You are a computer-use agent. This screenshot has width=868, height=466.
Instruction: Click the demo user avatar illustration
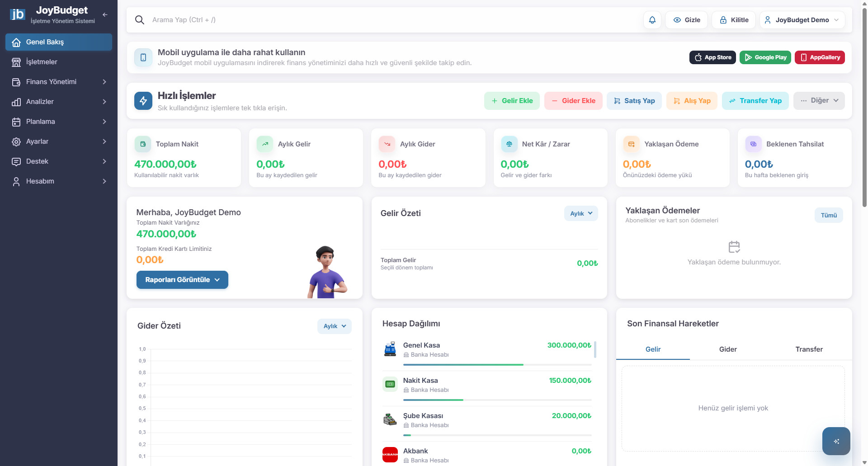click(327, 272)
